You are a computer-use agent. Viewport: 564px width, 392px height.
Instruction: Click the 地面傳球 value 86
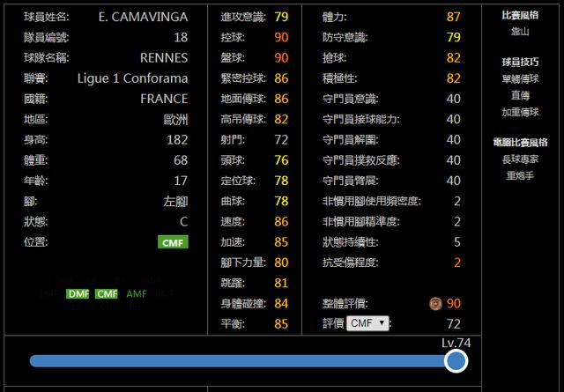point(281,99)
